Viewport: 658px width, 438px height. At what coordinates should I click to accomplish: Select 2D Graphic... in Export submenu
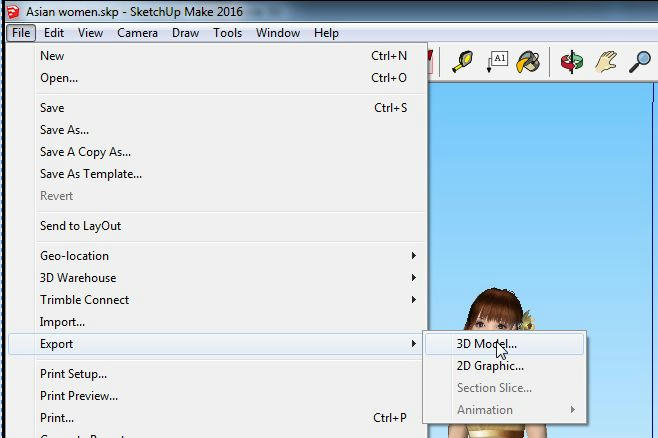click(x=504, y=366)
